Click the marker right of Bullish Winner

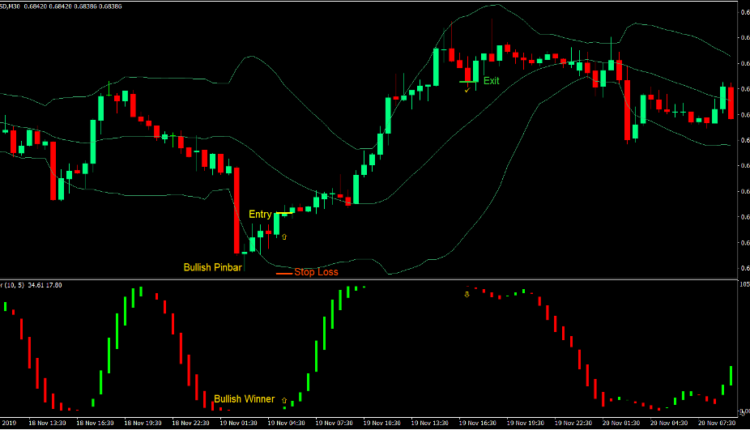(x=285, y=400)
